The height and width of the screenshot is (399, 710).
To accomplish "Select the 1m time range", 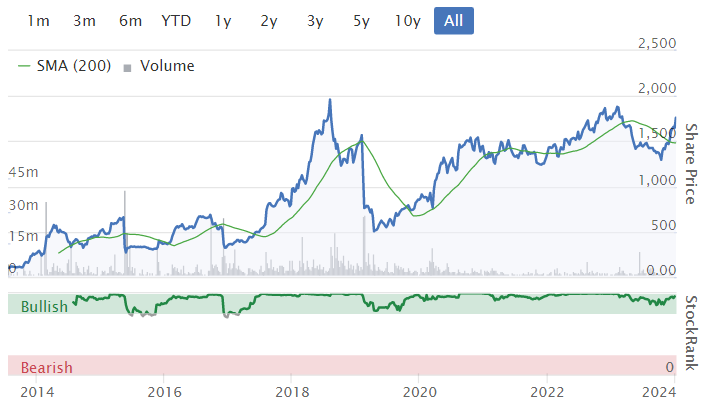I will [x=38, y=21].
